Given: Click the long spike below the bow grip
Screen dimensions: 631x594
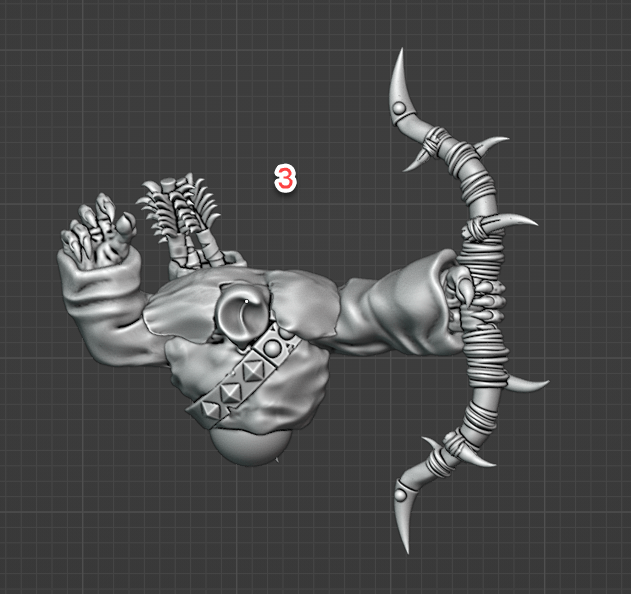Looking at the screenshot, I should coord(525,385).
